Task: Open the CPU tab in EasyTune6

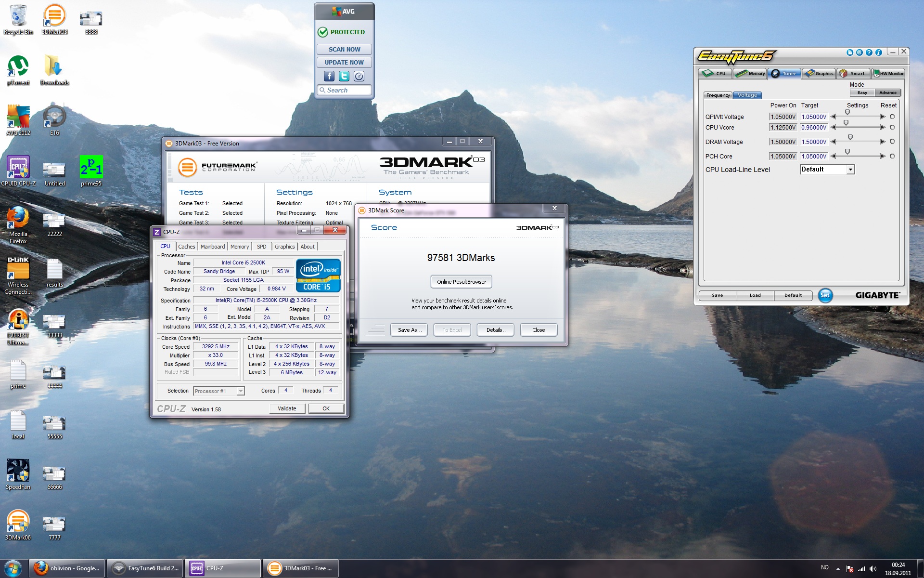Action: point(715,73)
